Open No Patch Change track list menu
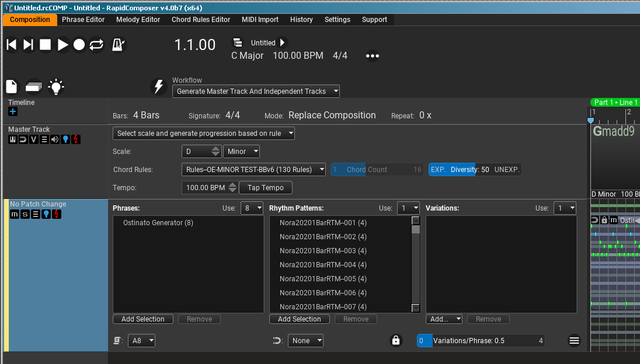Viewport: 640px width, 364px height. (x=36, y=214)
